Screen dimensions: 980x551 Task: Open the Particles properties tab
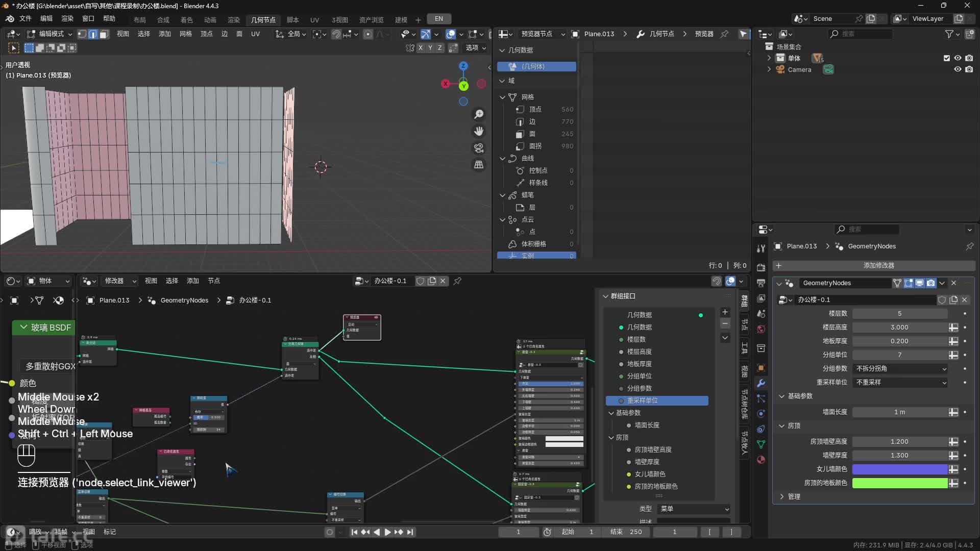pyautogui.click(x=761, y=398)
